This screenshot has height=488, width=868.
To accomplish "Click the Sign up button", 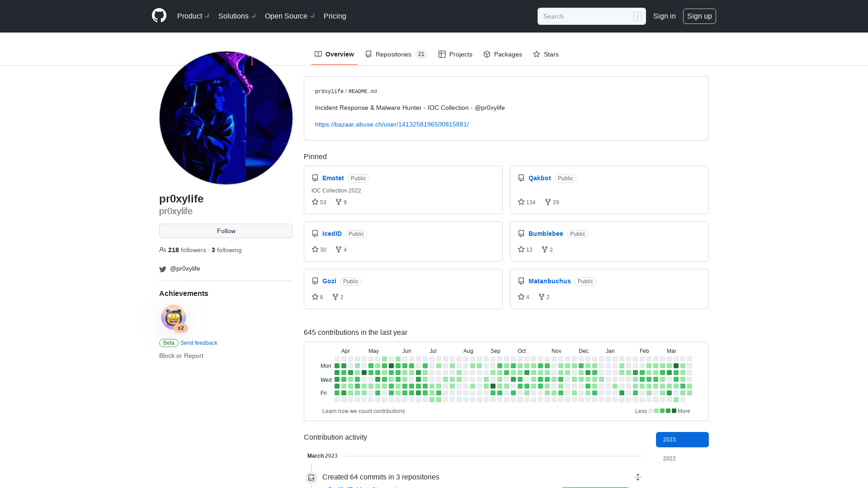I will (699, 16).
